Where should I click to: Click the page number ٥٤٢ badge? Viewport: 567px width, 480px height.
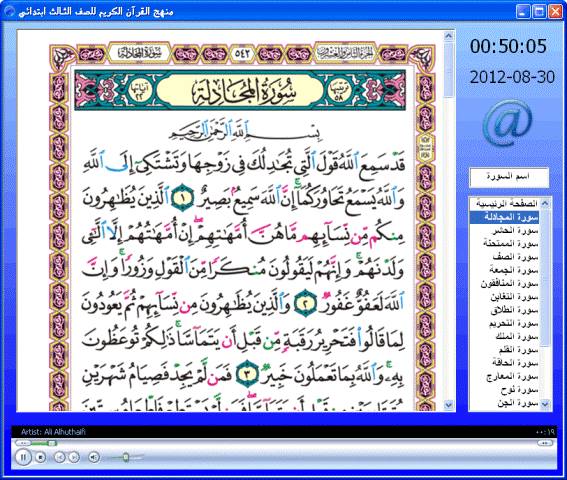242,54
